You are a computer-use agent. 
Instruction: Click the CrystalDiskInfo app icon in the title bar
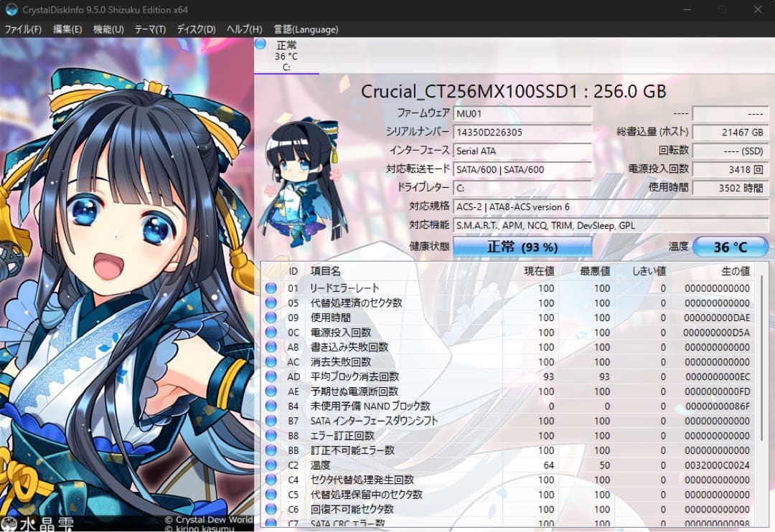(10, 9)
